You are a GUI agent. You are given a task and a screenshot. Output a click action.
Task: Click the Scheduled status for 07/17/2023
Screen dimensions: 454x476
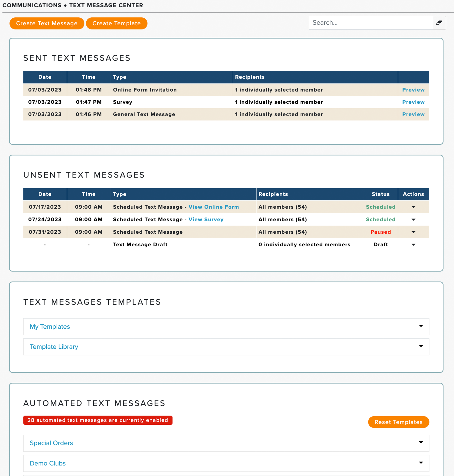point(380,207)
